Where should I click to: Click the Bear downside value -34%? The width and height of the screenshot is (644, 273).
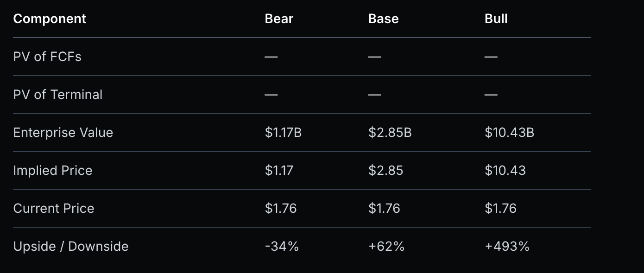pos(282,247)
